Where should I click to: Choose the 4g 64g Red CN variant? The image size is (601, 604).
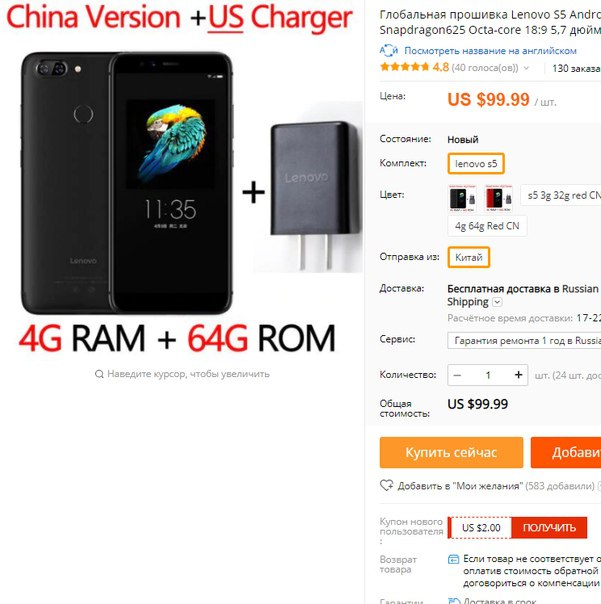[487, 226]
